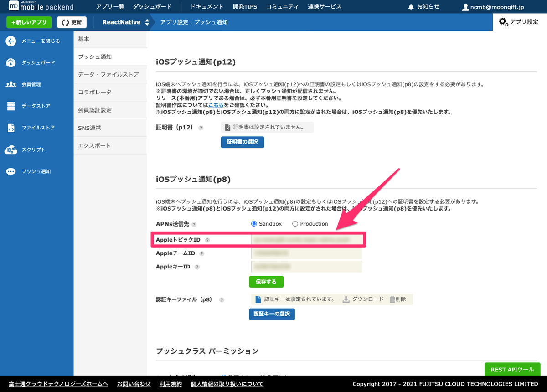
Task: Open Filestore file icon
Action: click(x=11, y=128)
